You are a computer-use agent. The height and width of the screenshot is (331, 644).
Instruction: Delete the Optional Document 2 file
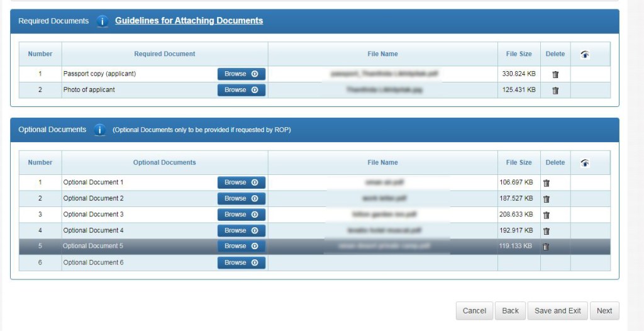(546, 199)
